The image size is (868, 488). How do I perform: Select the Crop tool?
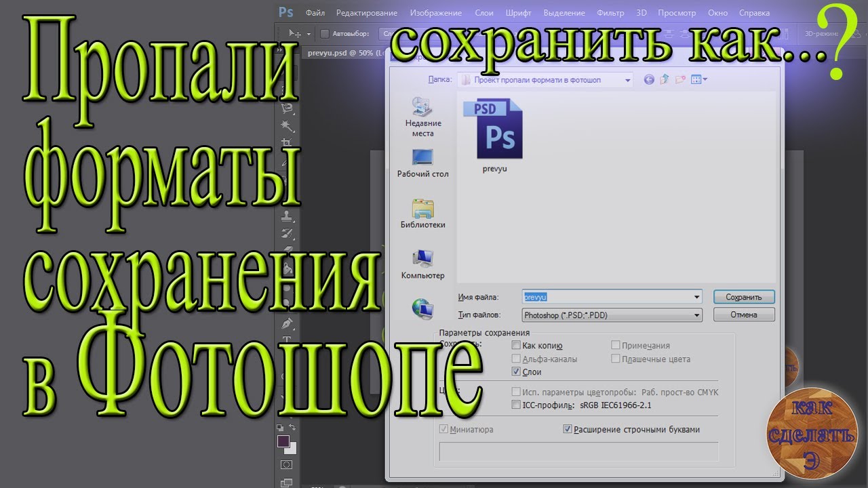(286, 144)
